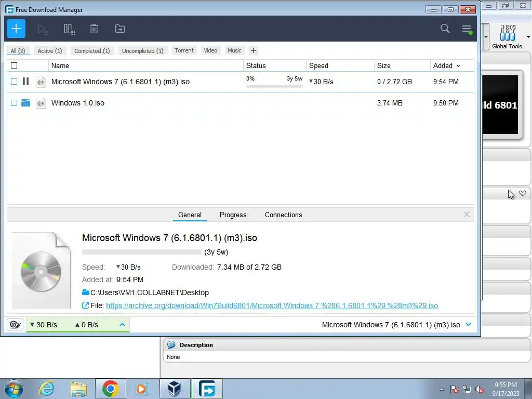Launch Internet Explorer from taskbar

(46, 389)
